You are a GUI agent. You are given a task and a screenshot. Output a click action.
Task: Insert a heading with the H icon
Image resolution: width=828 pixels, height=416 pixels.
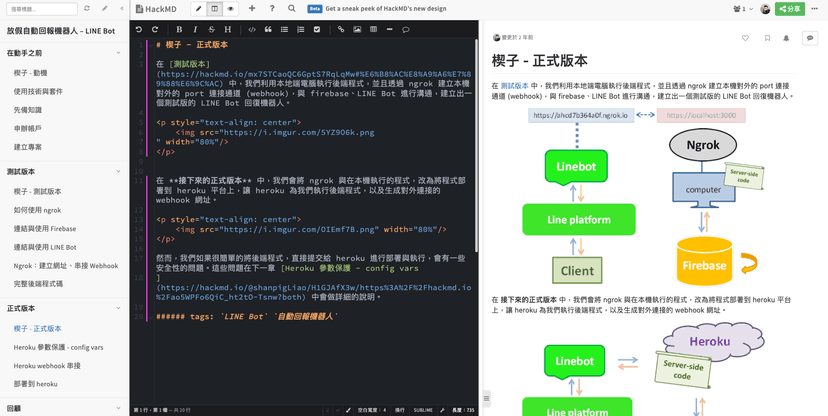(x=228, y=30)
